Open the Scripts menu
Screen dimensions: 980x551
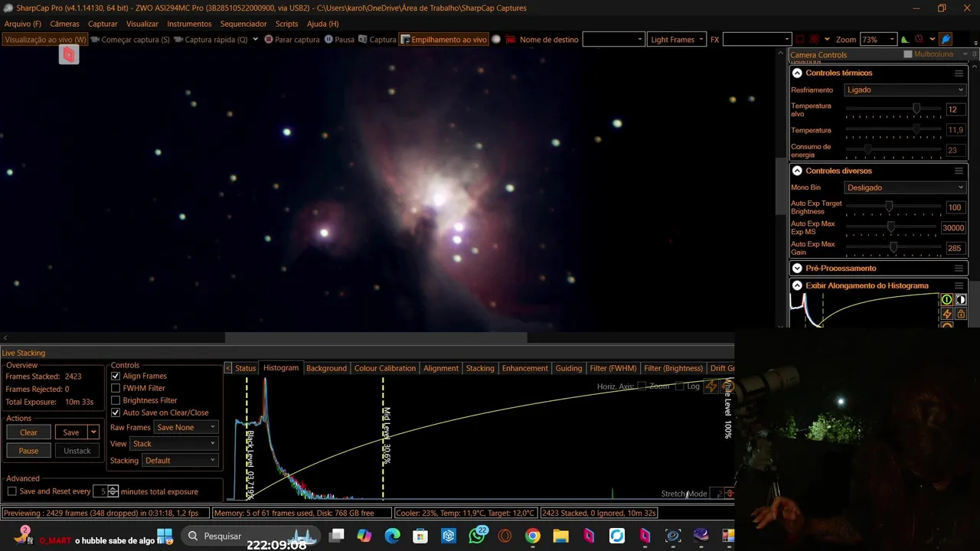(286, 24)
